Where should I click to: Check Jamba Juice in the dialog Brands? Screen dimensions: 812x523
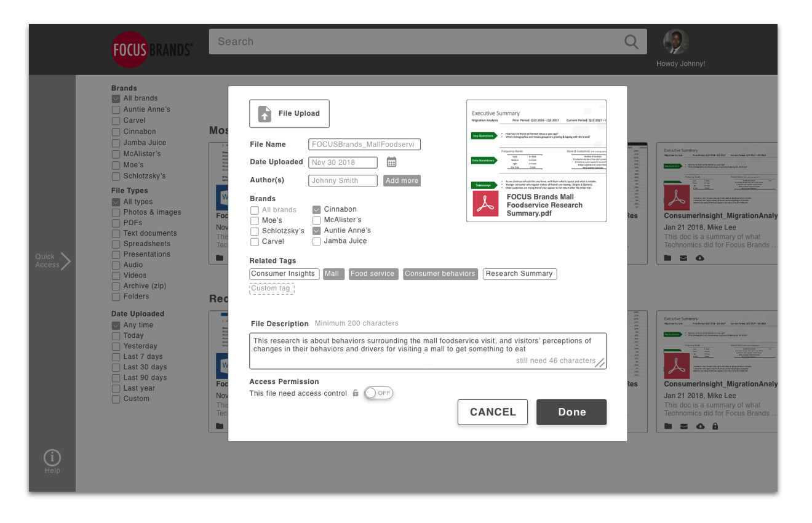click(x=316, y=241)
